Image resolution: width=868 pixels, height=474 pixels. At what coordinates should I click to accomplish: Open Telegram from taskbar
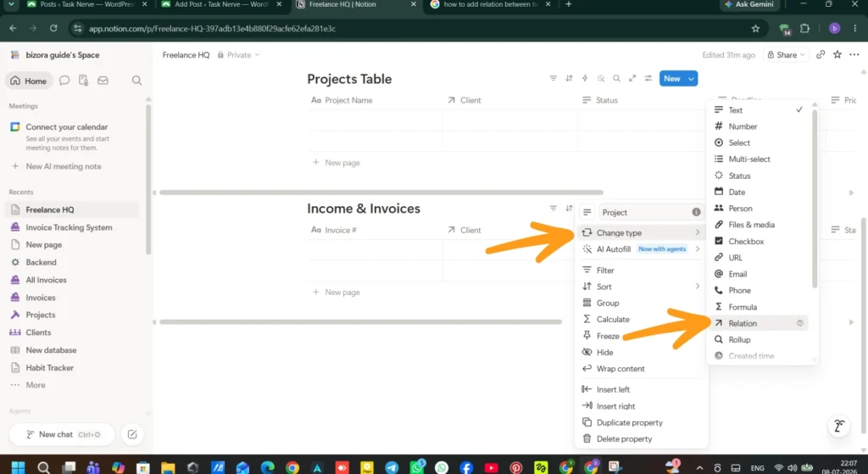click(x=392, y=467)
